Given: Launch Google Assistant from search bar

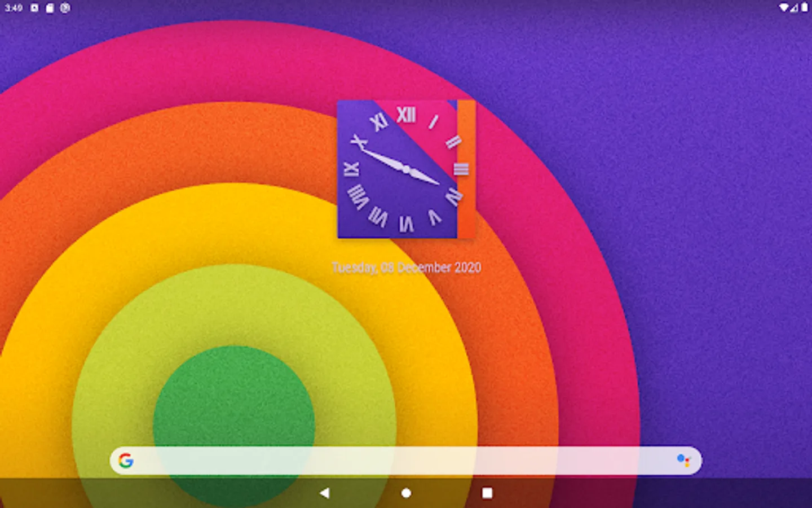Looking at the screenshot, I should click(683, 461).
